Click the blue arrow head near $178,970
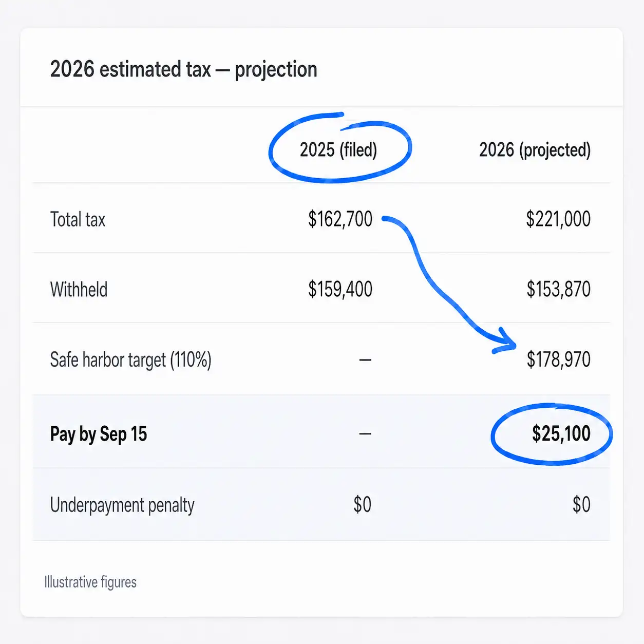The width and height of the screenshot is (644, 644). coord(505,342)
